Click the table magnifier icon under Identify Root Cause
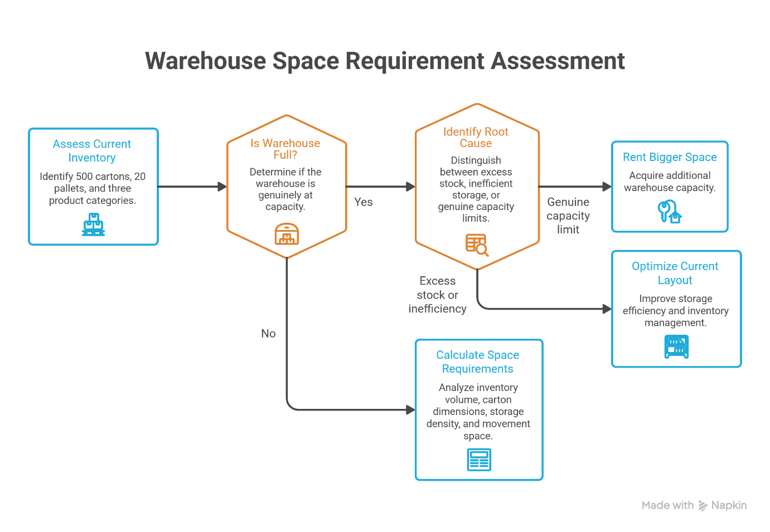This screenshot has height=532, width=770. [x=477, y=245]
